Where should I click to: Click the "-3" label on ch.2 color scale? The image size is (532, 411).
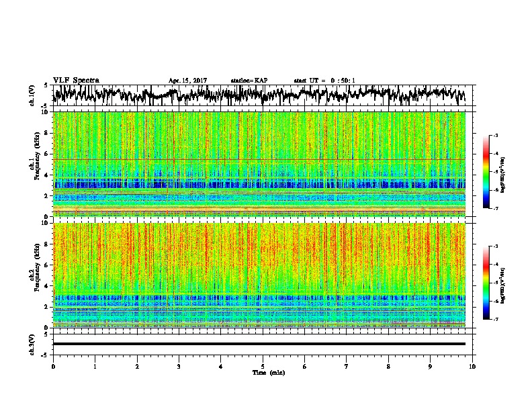coord(496,246)
